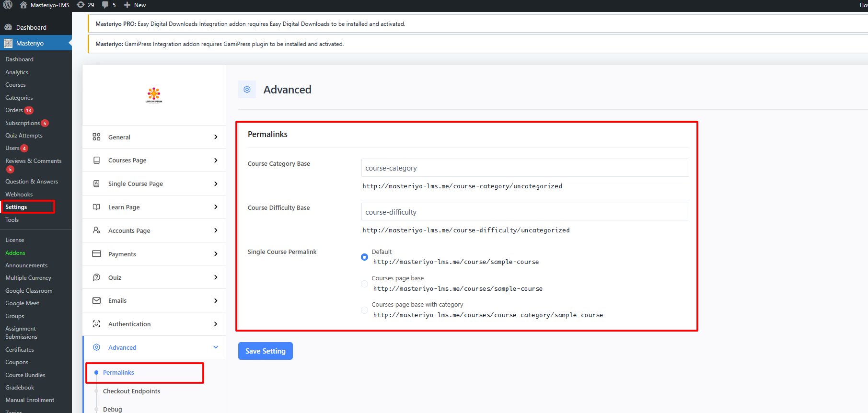The width and height of the screenshot is (868, 413).
Task: Open Gradebook in the sidebar
Action: click(20, 388)
